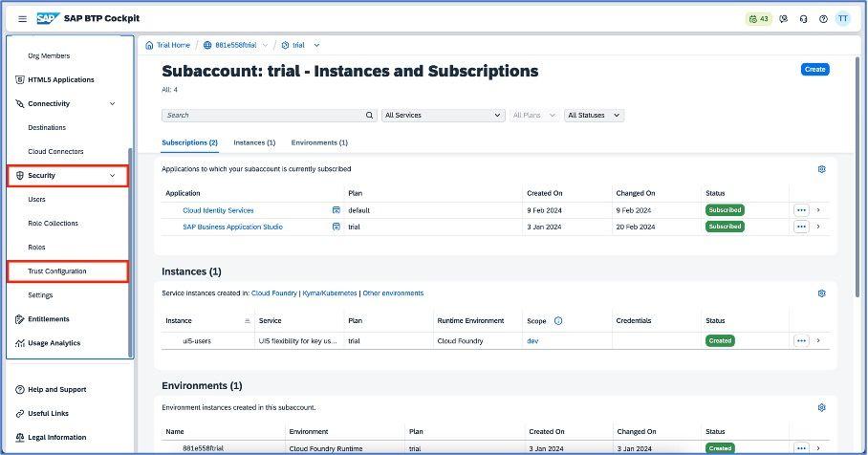This screenshot has width=868, height=455.
Task: Click the global account globe breadcrumb icon
Action: coord(207,45)
